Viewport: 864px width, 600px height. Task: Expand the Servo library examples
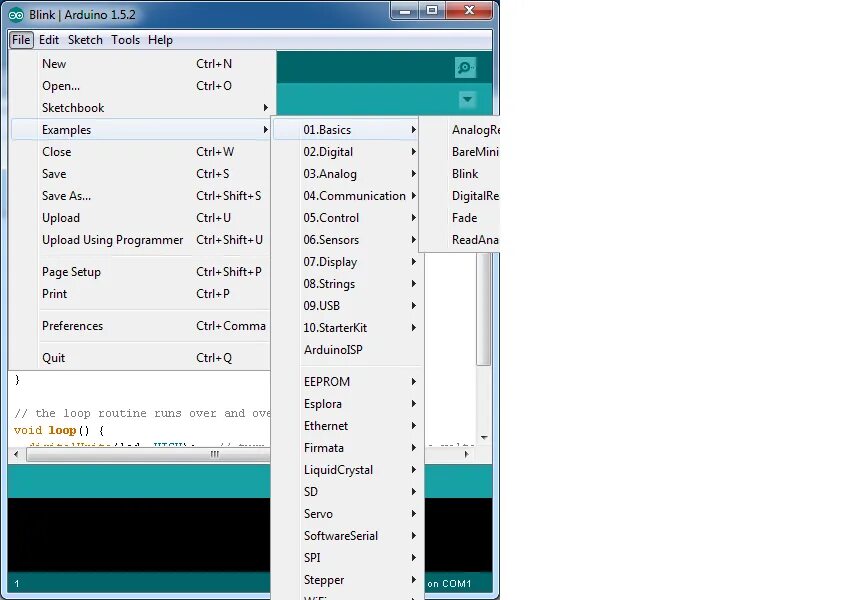(x=347, y=515)
